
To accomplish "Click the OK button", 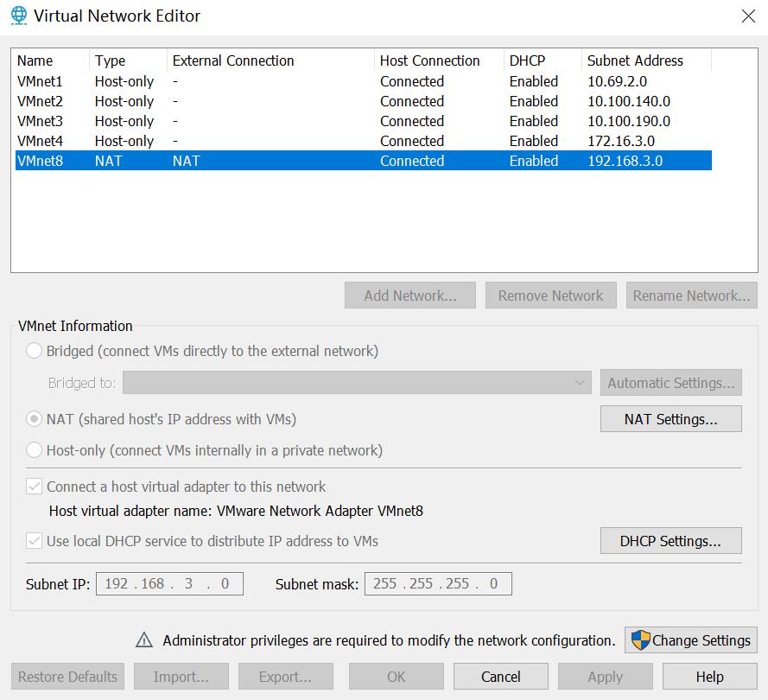I will (397, 677).
